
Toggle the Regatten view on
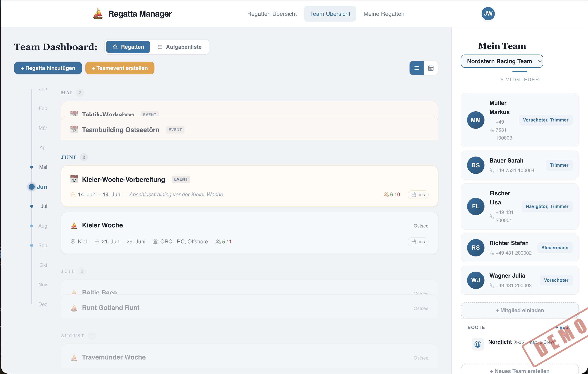(128, 47)
